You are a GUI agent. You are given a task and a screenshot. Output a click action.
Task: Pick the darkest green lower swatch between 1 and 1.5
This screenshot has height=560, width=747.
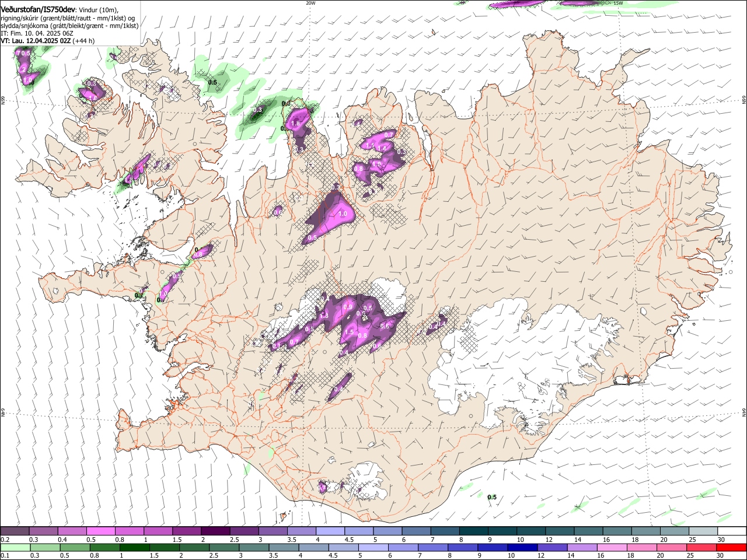click(x=135, y=547)
